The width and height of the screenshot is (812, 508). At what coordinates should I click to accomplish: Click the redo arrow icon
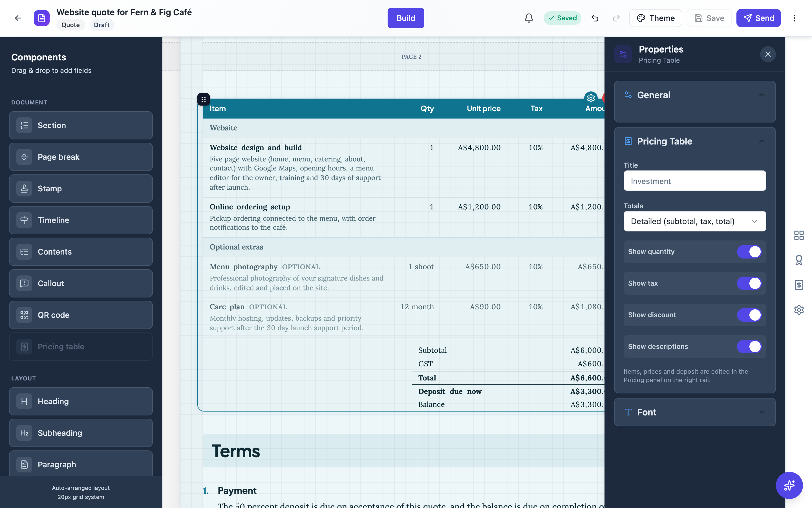coord(616,18)
